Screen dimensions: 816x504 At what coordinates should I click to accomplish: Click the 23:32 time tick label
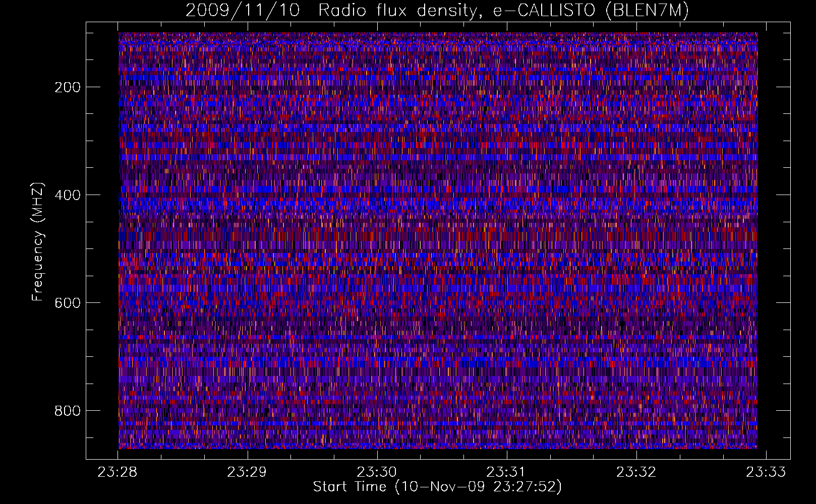point(636,472)
